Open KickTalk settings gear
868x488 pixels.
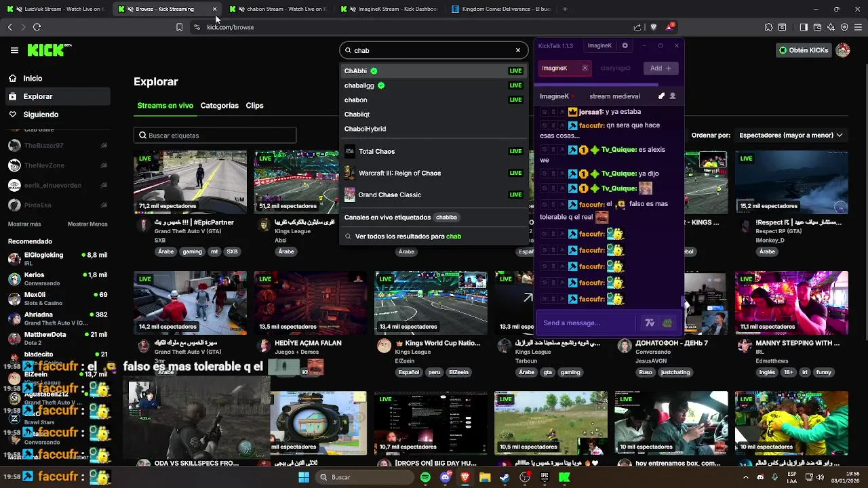625,45
